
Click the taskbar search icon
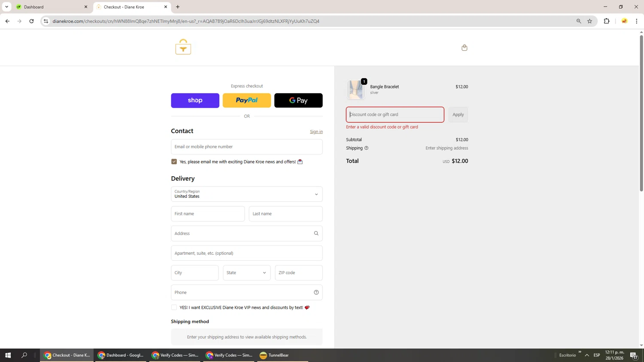click(24, 355)
